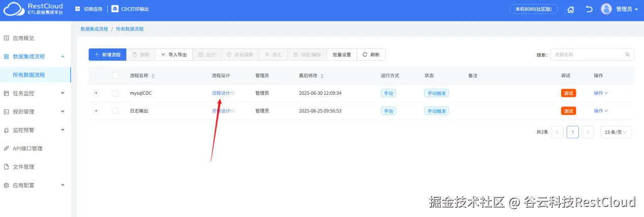
Task: Expand the mysqlCDC row details
Action: 96,93
